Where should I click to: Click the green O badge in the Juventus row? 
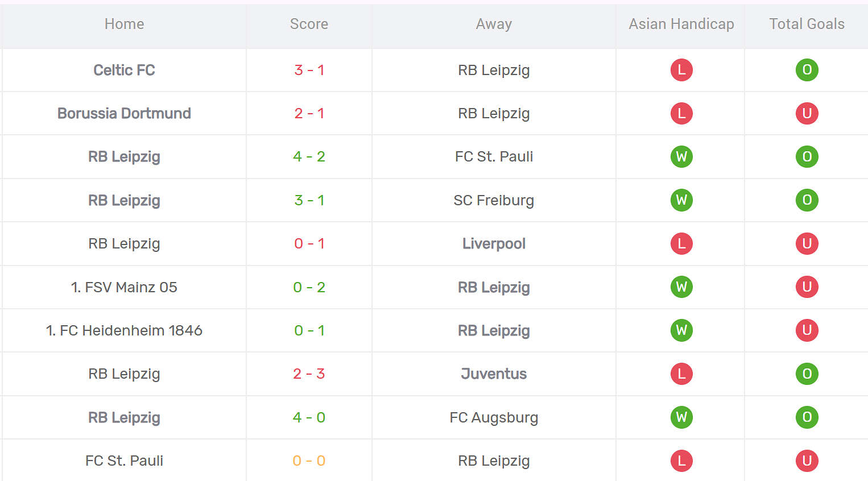(x=807, y=374)
